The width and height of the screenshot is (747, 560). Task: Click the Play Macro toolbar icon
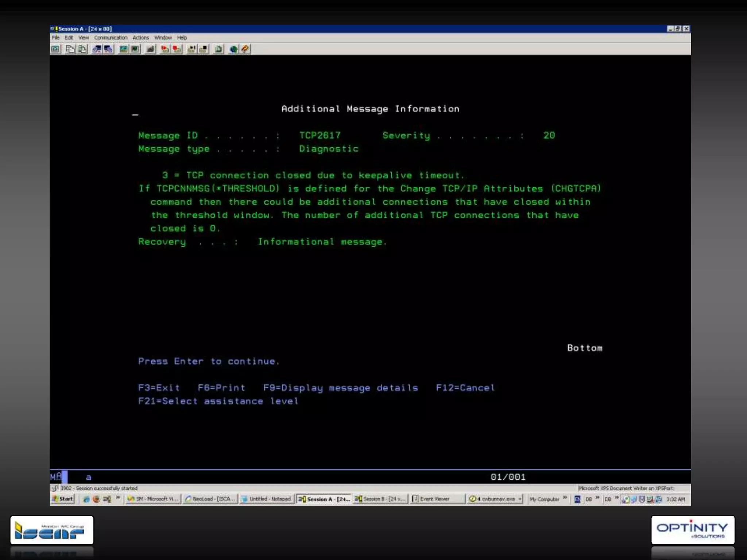(165, 49)
